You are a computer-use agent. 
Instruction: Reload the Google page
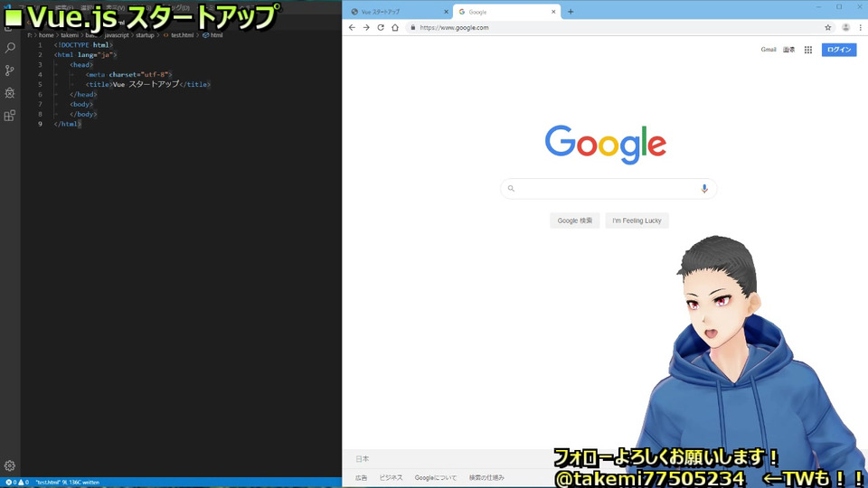(381, 27)
